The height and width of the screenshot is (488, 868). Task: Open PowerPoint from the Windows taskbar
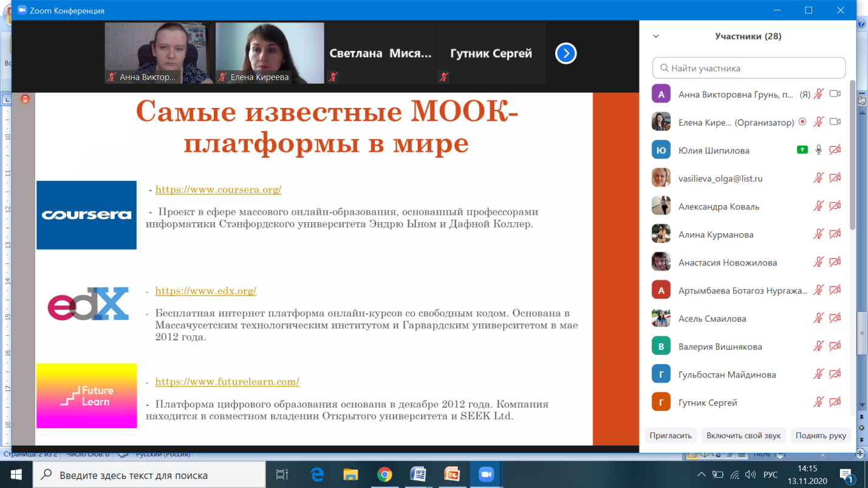click(x=451, y=475)
